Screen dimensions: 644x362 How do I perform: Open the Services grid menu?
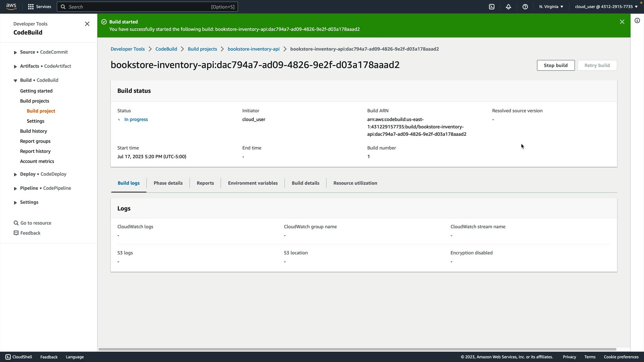pyautogui.click(x=40, y=7)
